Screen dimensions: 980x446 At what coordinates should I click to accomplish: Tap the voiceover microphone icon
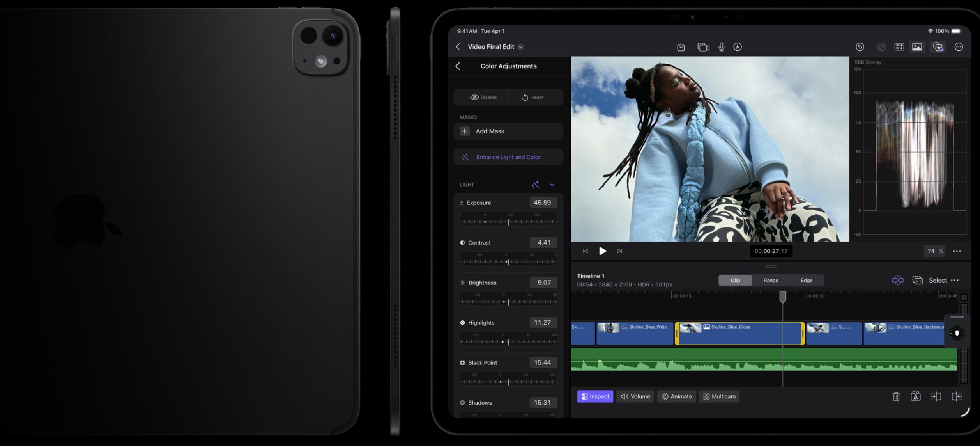coord(722,47)
